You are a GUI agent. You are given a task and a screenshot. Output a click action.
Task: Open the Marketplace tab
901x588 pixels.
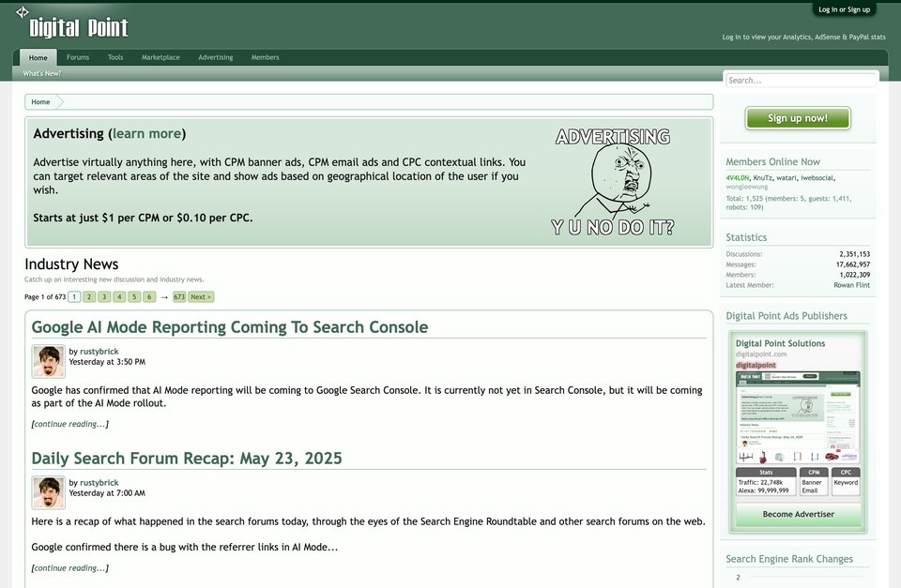tap(160, 57)
